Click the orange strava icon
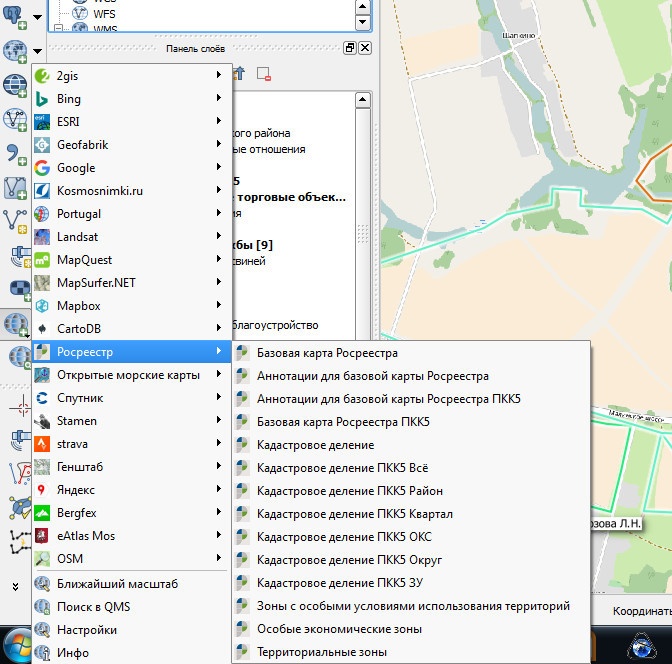The width and height of the screenshot is (672, 664). click(42, 444)
